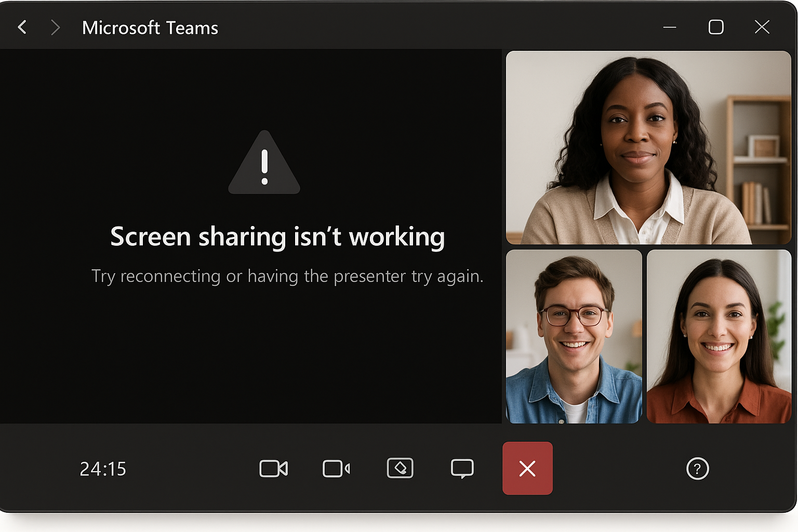Image resolution: width=798 pixels, height=532 pixels.
Task: Click the "Try reconnecting" message text
Action: pos(287,276)
